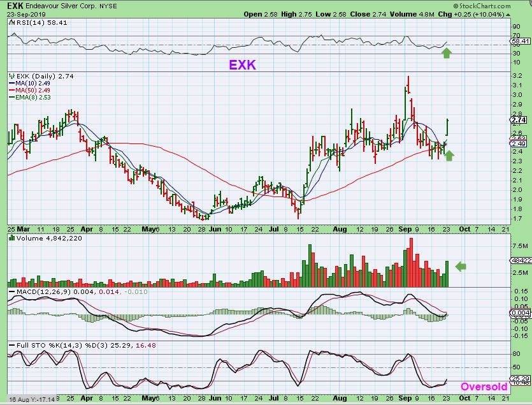532x405 pixels.
Task: Click the MACD(12,26,9) indicator label
Action: pos(43,292)
